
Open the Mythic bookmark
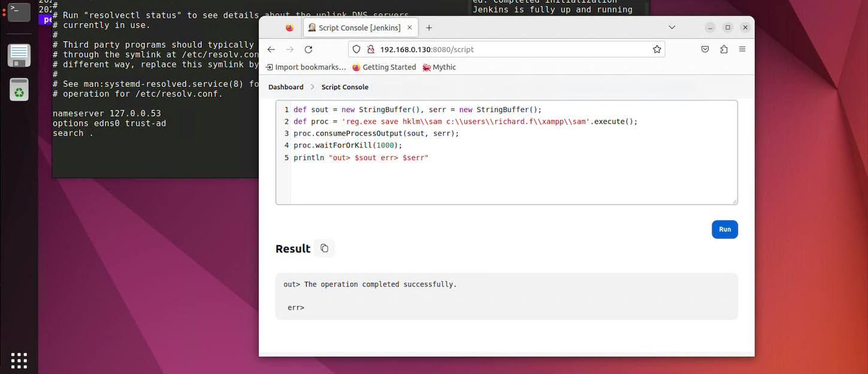pyautogui.click(x=439, y=67)
